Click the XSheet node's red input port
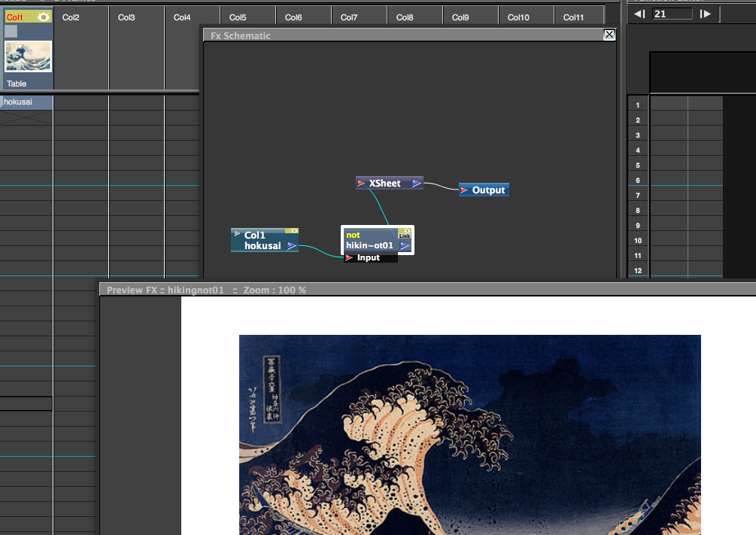756x535 pixels. [x=361, y=183]
